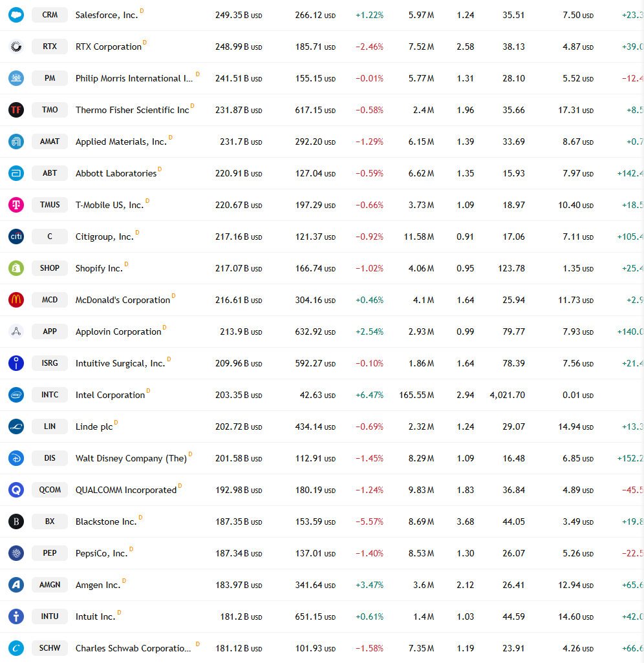Select the AMAT ticker badge
Screen dimensions: 644x663
50,142
